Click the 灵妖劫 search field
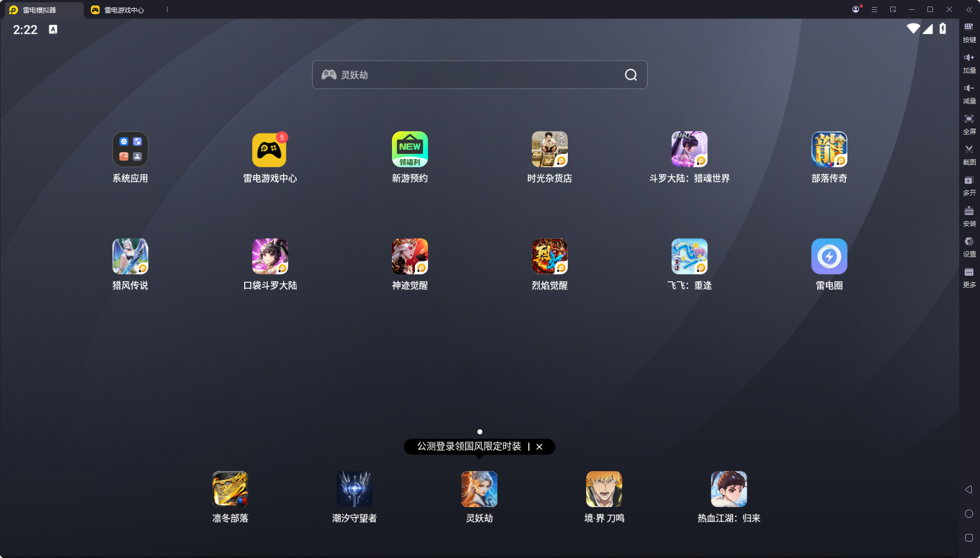Image resolution: width=980 pixels, height=558 pixels. (x=480, y=75)
